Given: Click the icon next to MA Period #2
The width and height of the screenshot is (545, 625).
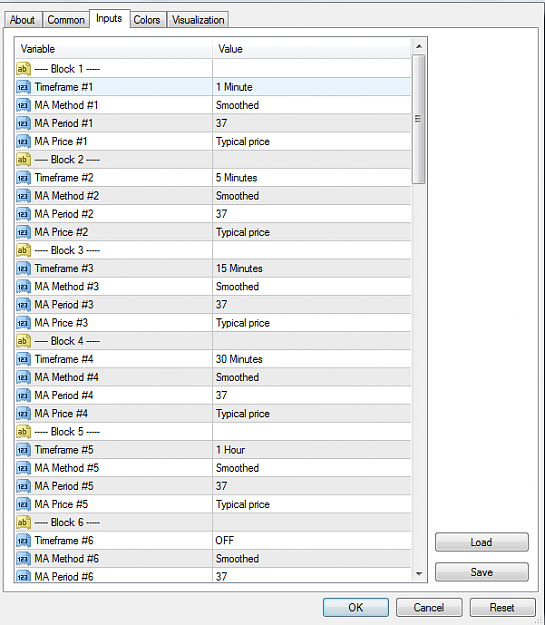Looking at the screenshot, I should click(23, 214).
